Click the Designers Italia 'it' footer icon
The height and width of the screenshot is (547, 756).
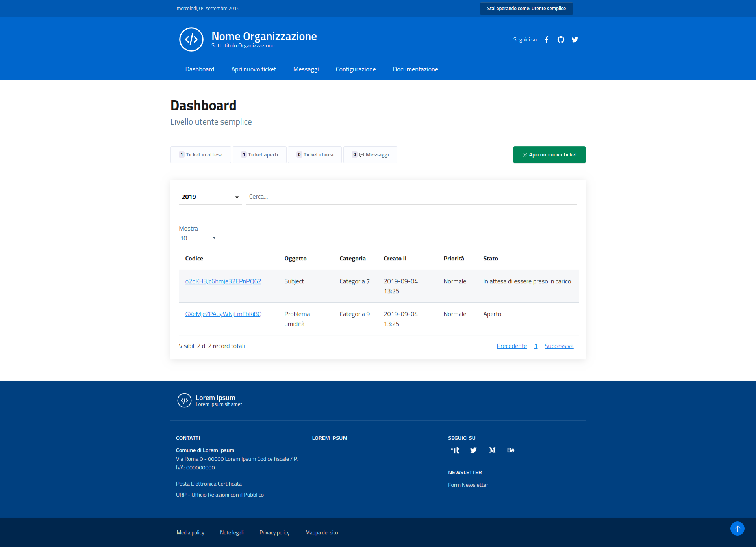coord(455,450)
